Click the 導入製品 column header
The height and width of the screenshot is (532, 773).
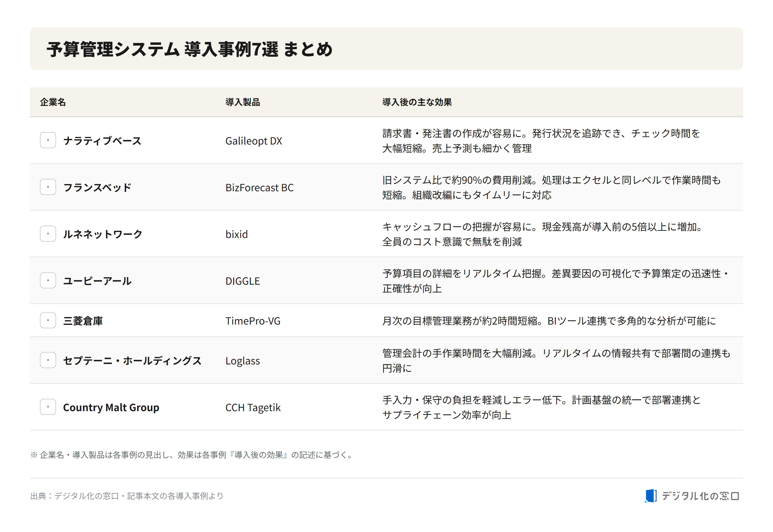242,102
